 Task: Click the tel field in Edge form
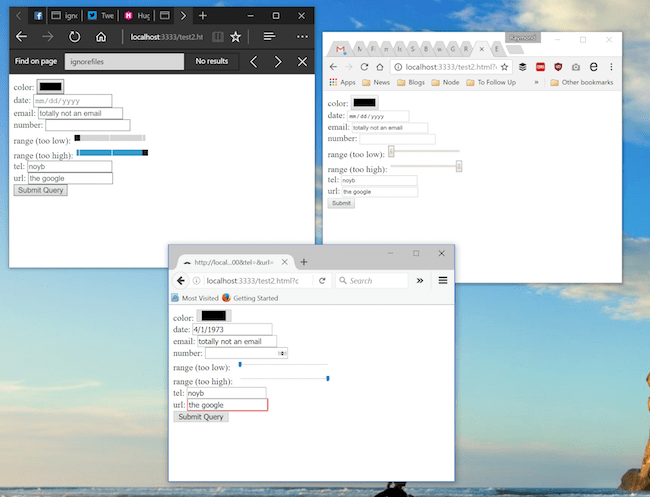[70, 167]
